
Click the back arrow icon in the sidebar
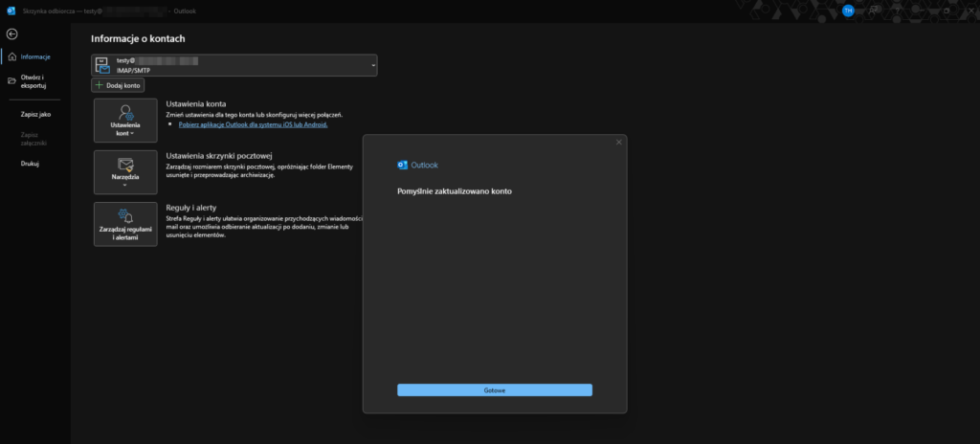(x=11, y=34)
